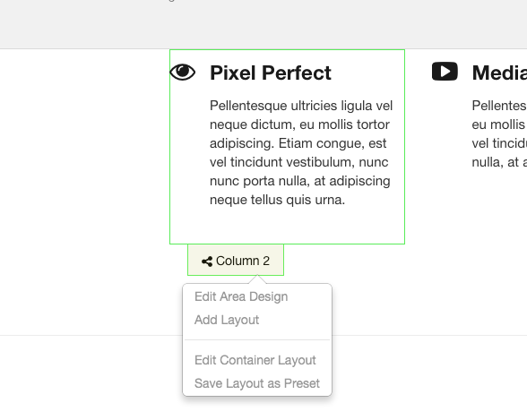Click the pointer arrow atop the popup menu
The height and width of the screenshot is (420, 527).
coord(257,279)
